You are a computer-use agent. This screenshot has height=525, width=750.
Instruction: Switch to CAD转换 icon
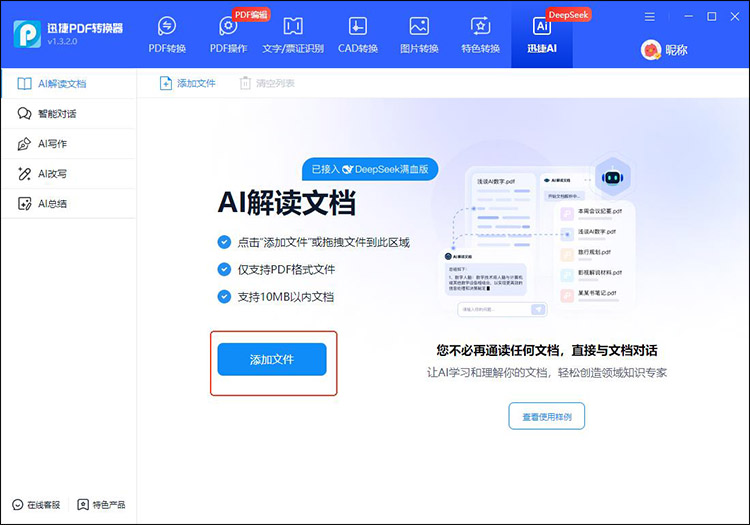click(357, 26)
